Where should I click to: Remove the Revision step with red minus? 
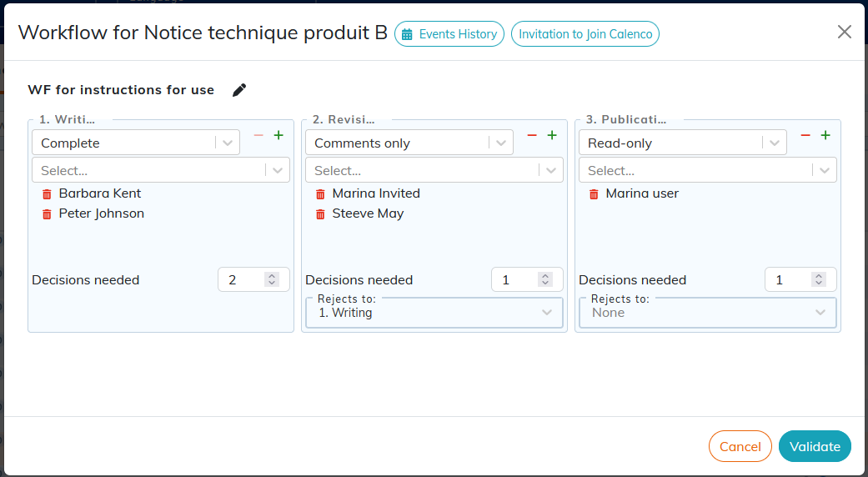532,136
